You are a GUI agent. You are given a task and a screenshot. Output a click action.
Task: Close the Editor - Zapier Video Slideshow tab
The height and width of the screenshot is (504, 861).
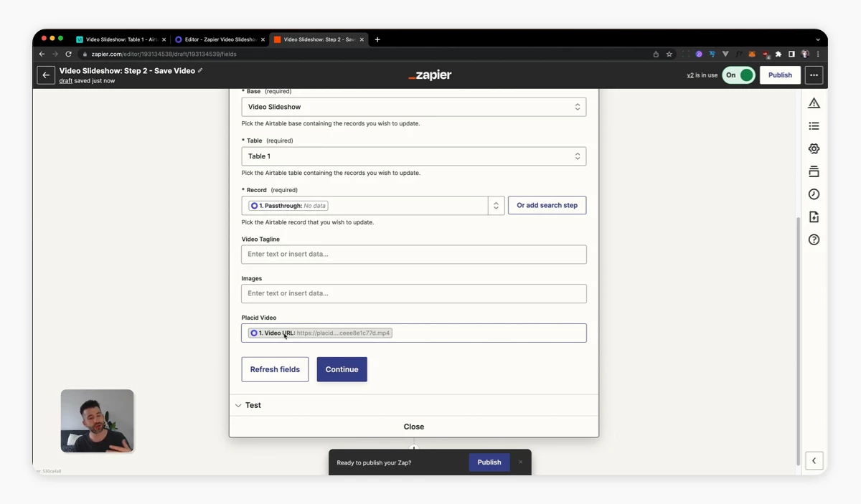263,39
